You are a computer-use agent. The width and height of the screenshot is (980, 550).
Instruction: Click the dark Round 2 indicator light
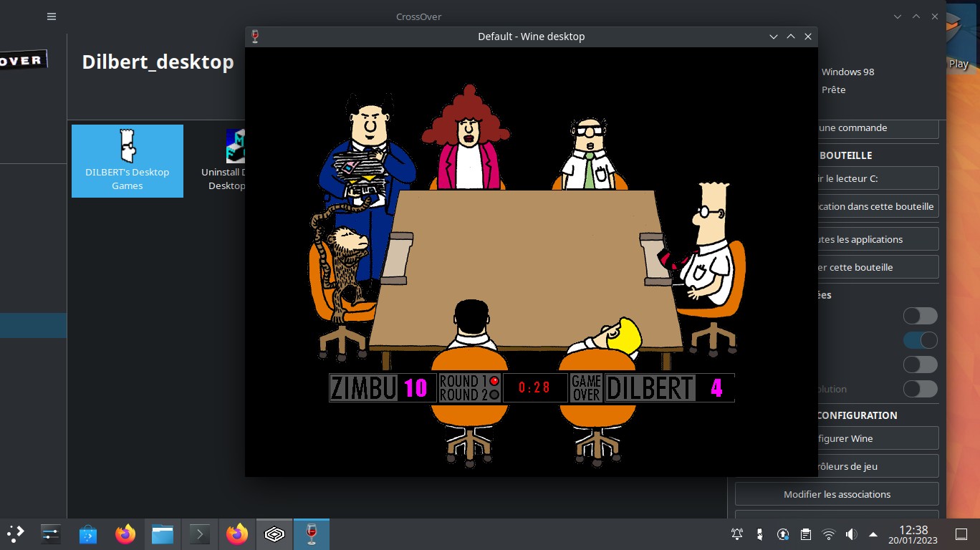pyautogui.click(x=494, y=395)
